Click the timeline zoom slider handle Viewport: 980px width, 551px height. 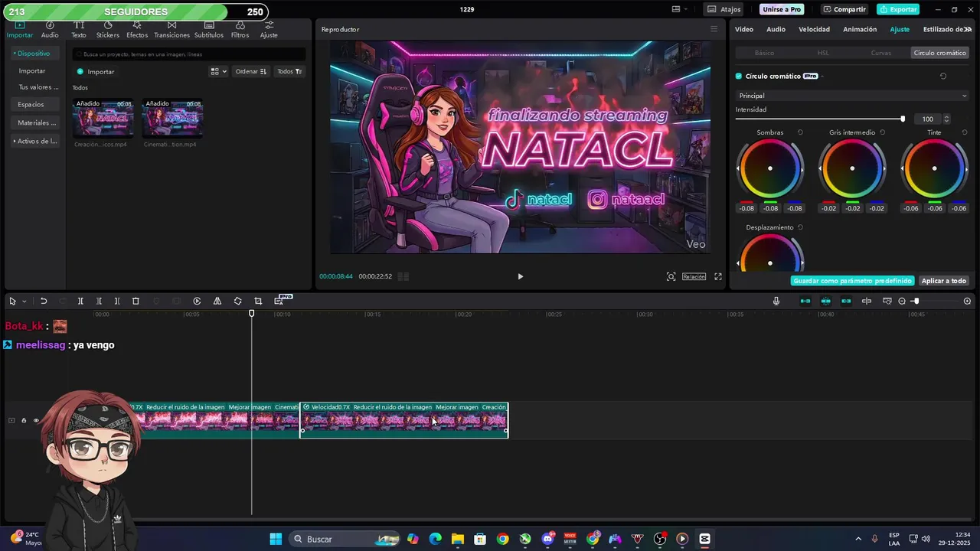click(x=916, y=302)
